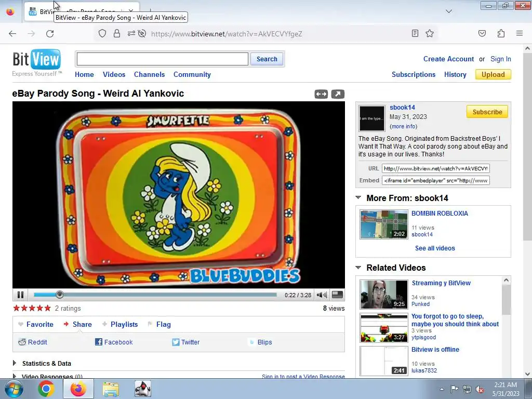View site security via padlock icon

117,33
